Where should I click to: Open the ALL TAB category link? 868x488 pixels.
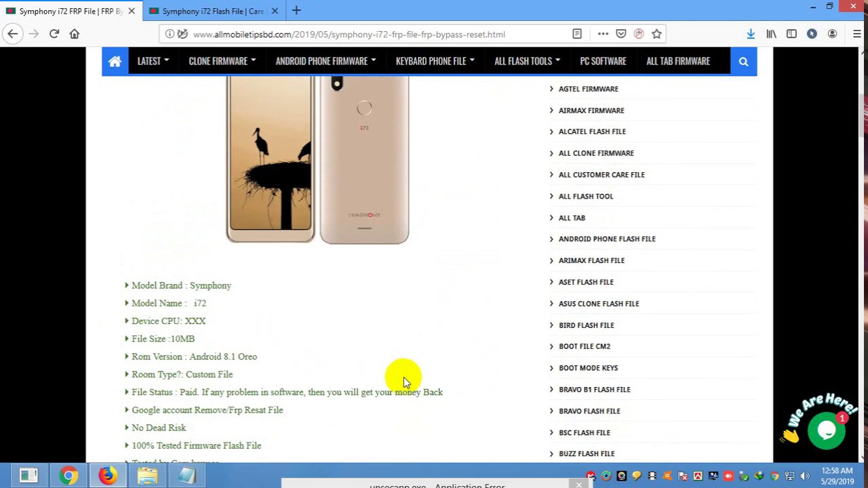click(572, 218)
